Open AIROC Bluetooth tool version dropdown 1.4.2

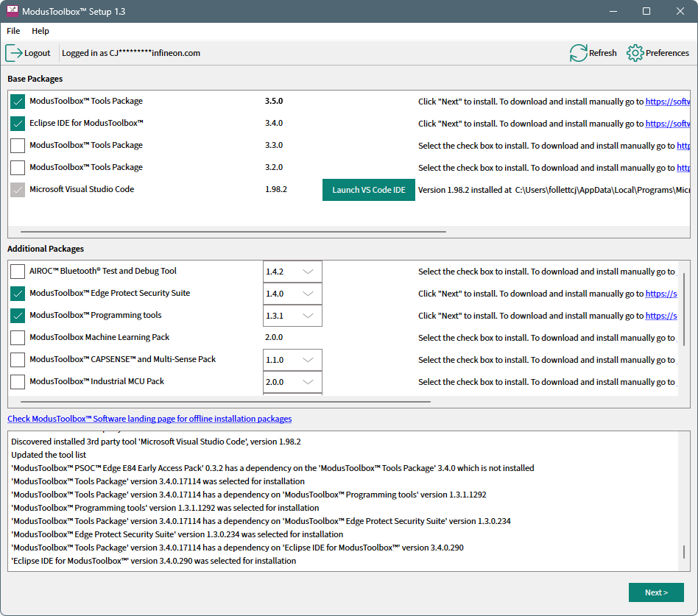[x=292, y=272]
